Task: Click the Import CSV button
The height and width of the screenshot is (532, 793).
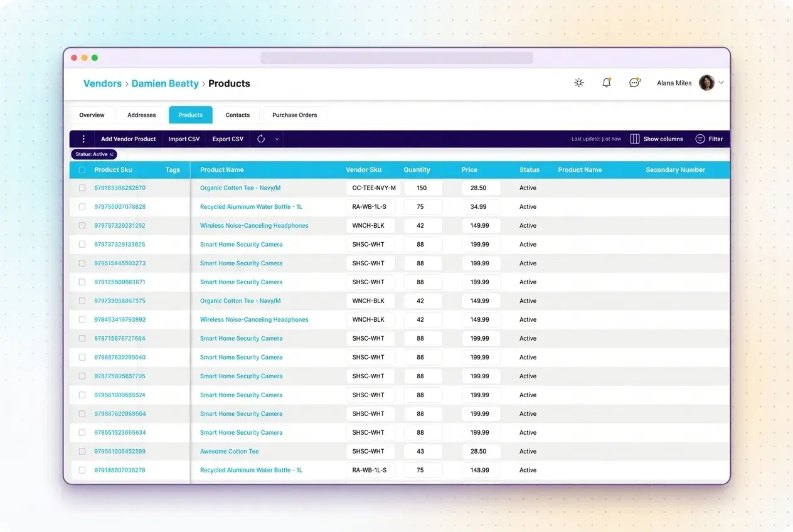Action: (x=184, y=139)
